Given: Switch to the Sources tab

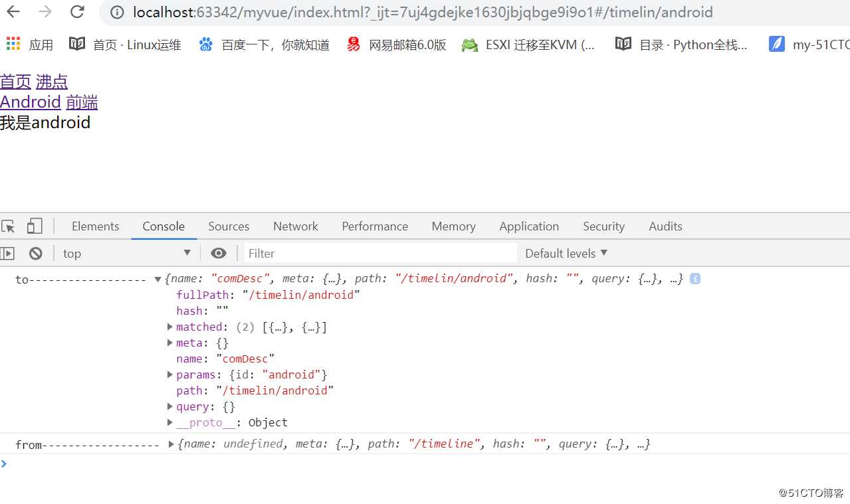Looking at the screenshot, I should (x=229, y=226).
